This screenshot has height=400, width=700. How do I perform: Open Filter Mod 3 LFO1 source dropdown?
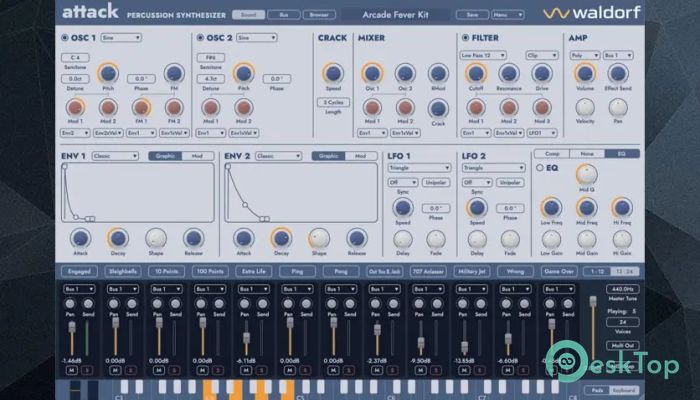pyautogui.click(x=542, y=133)
